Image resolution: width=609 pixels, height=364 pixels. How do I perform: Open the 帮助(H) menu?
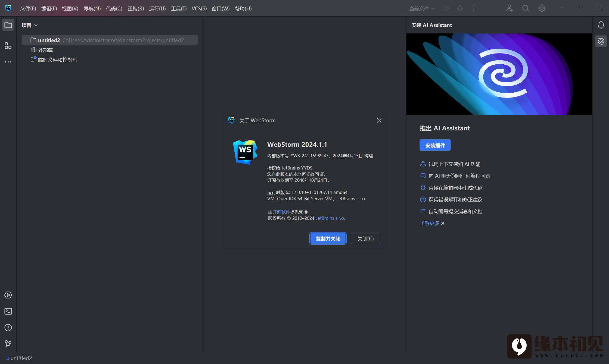click(x=243, y=8)
